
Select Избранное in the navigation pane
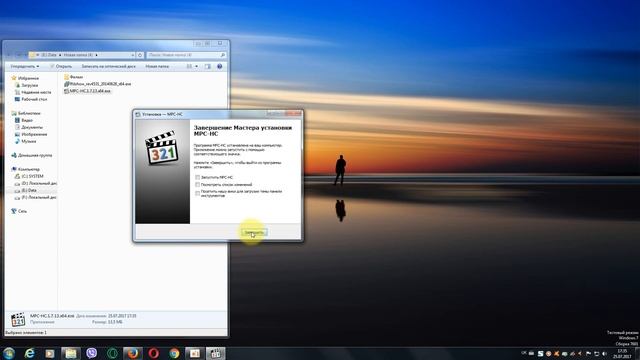pos(25,78)
